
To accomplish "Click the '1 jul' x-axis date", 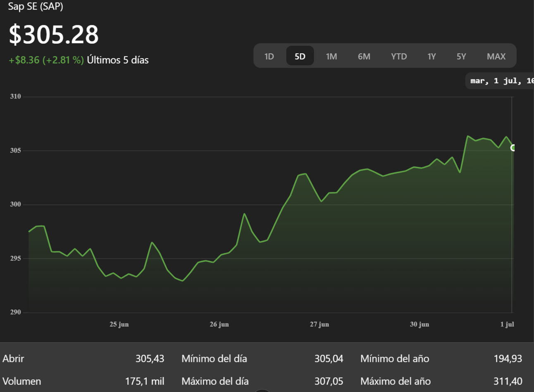I will click(x=507, y=324).
